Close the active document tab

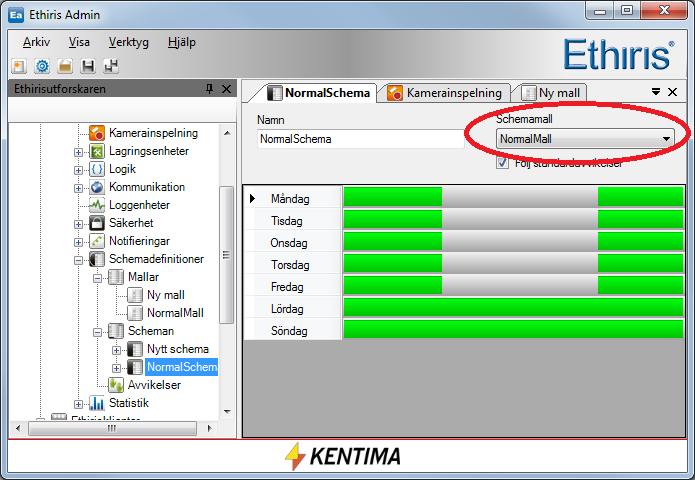click(672, 92)
